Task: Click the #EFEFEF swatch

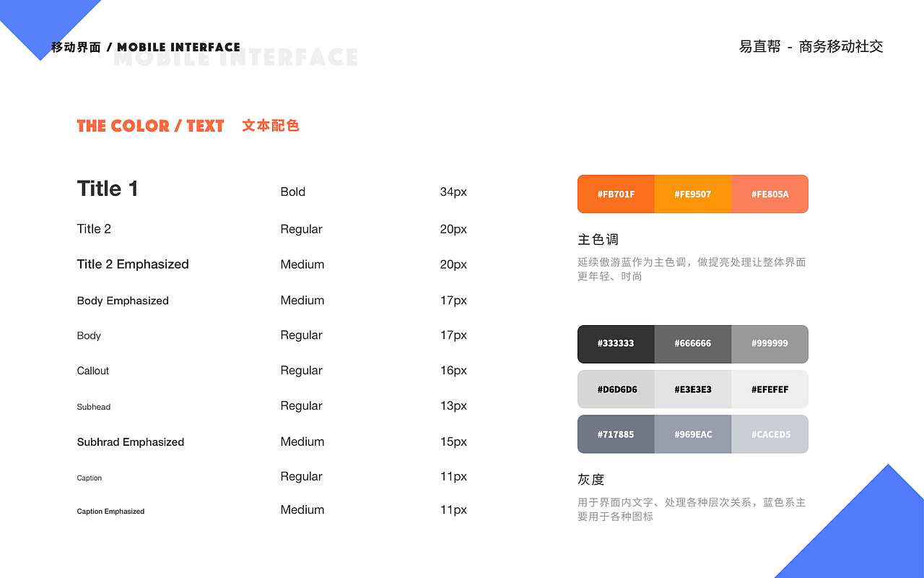Action: 770,389
